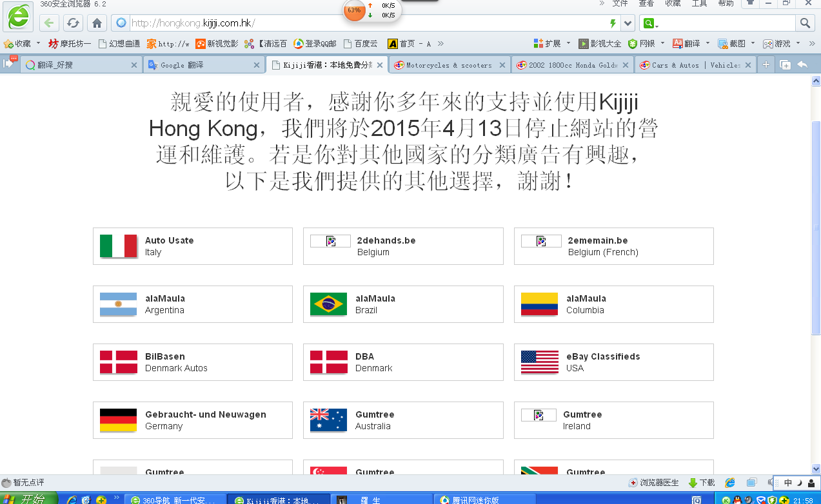The image size is (821, 504).
Task: Open the 百度云 bookmark
Action: pos(361,44)
